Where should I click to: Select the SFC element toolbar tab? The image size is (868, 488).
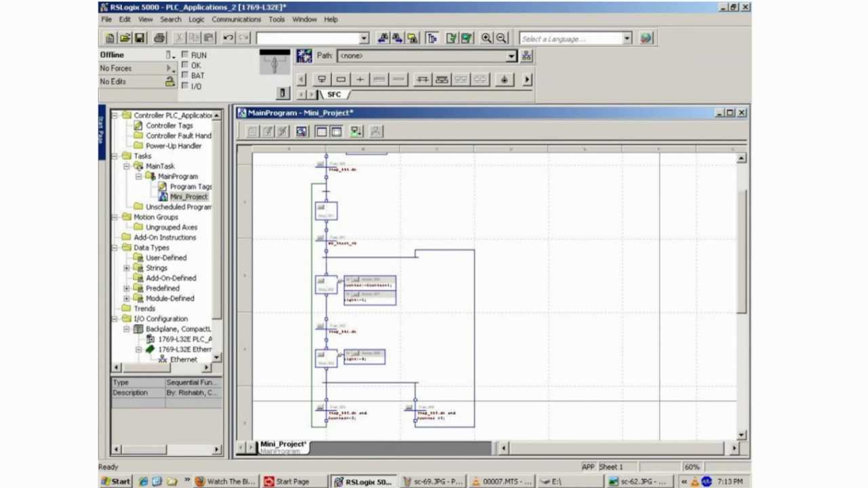click(x=334, y=94)
